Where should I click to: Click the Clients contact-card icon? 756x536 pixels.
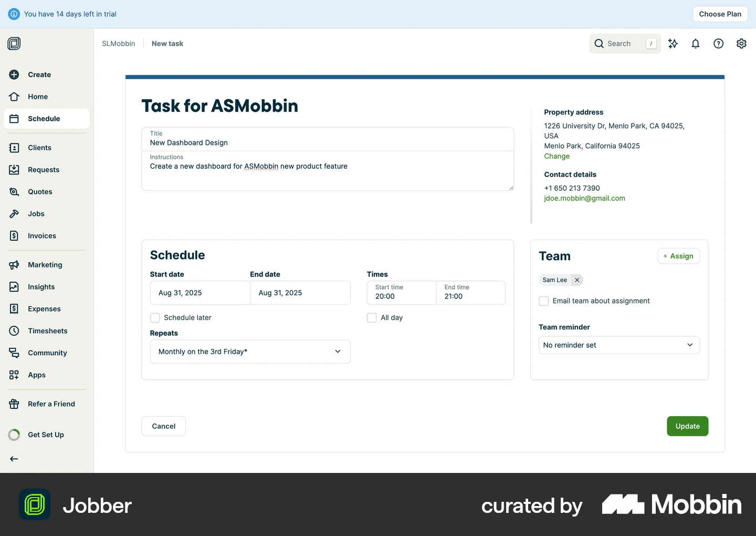[x=14, y=148]
